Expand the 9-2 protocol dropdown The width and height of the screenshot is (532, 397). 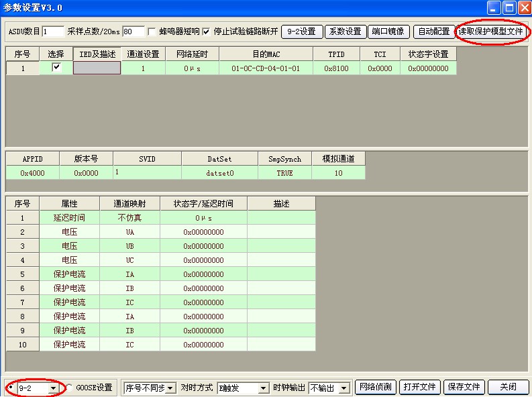pos(53,388)
